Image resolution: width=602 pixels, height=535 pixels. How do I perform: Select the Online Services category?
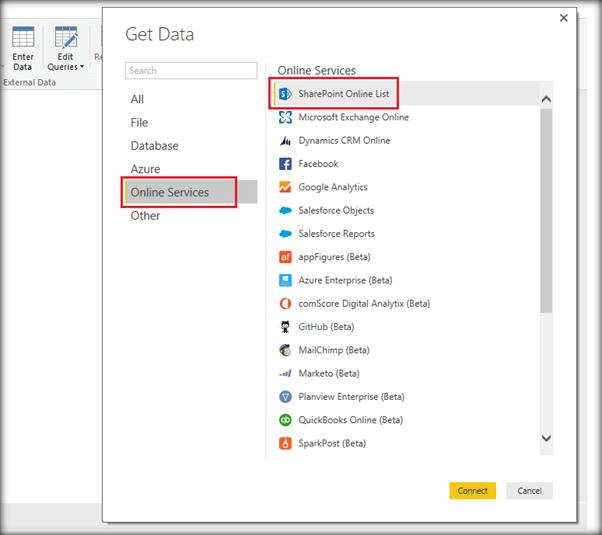191,192
